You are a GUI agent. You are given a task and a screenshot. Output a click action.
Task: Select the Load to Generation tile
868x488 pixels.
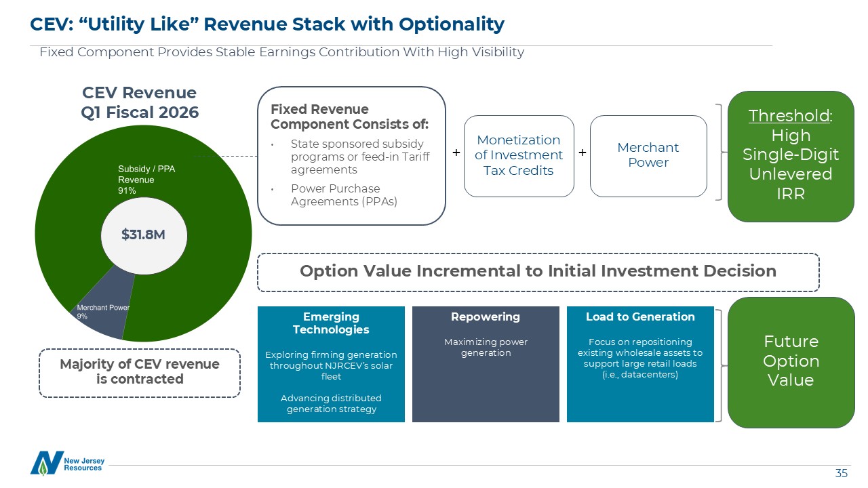(640, 364)
